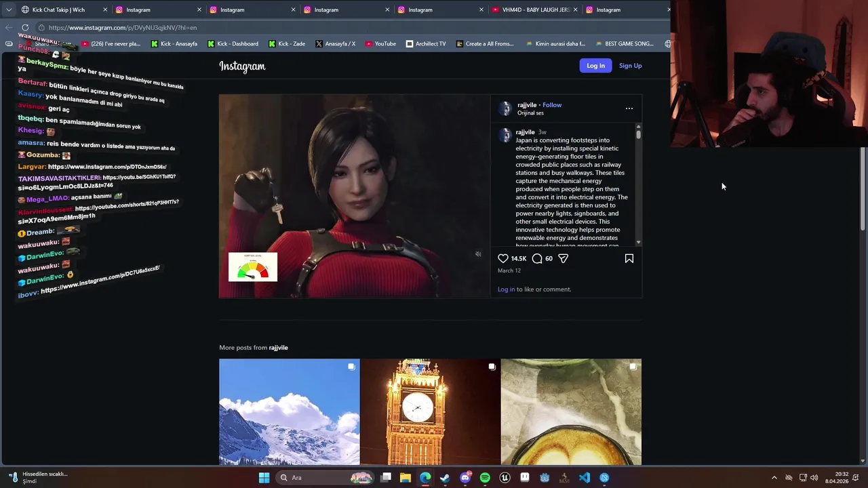Screen dimensions: 868x488
Task: Open the clock showing 20:32
Action: point(837,478)
